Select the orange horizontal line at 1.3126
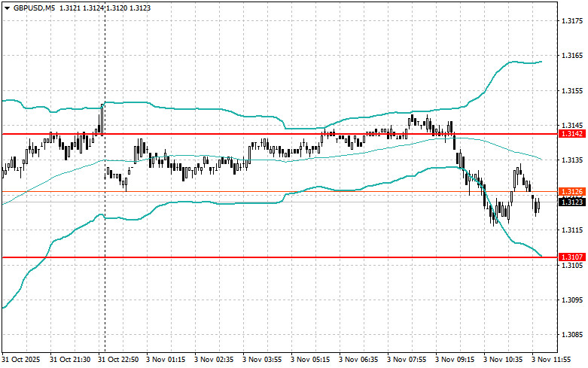 click(x=279, y=192)
